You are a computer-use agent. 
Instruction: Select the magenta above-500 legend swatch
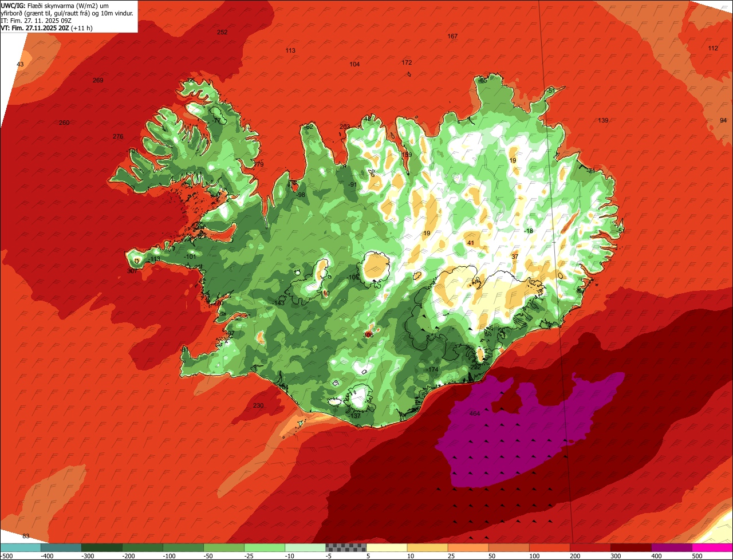[x=712, y=547]
